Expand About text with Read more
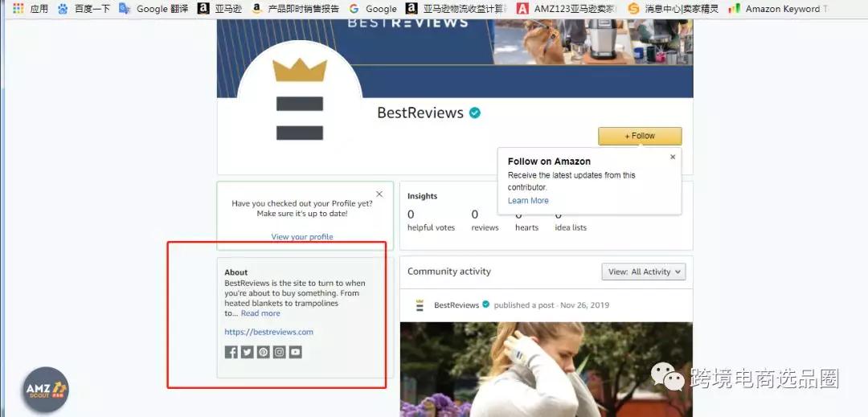 (x=260, y=313)
